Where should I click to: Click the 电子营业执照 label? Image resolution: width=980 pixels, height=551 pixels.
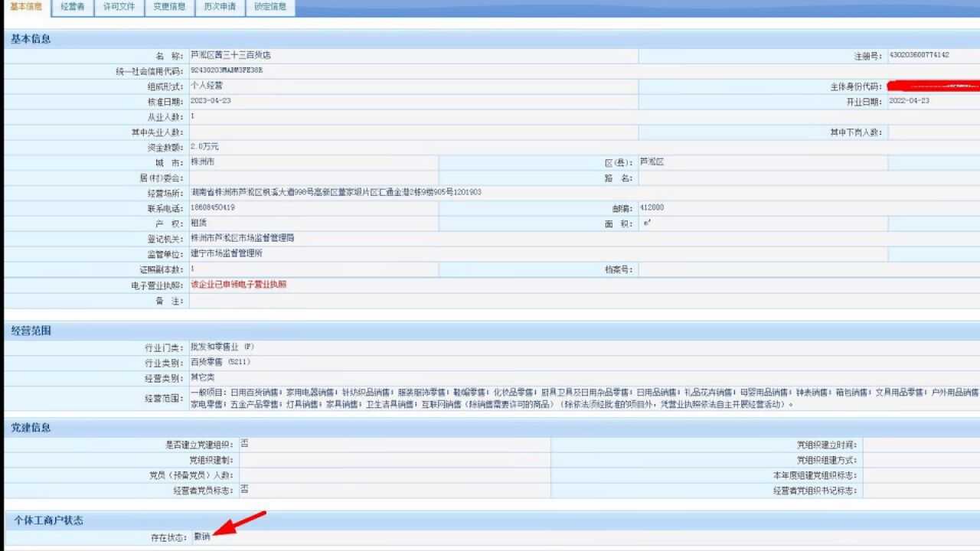[158, 285]
